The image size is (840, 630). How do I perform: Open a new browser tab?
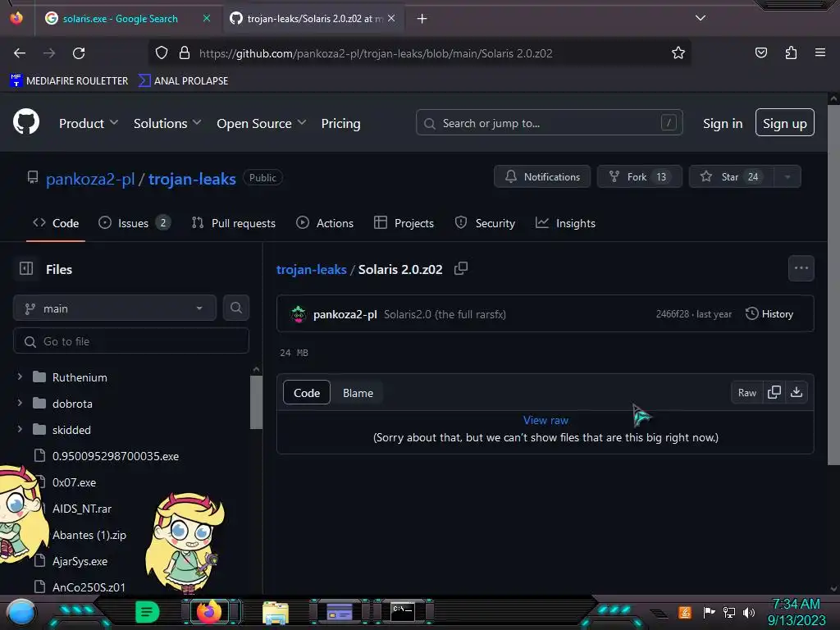coord(422,19)
